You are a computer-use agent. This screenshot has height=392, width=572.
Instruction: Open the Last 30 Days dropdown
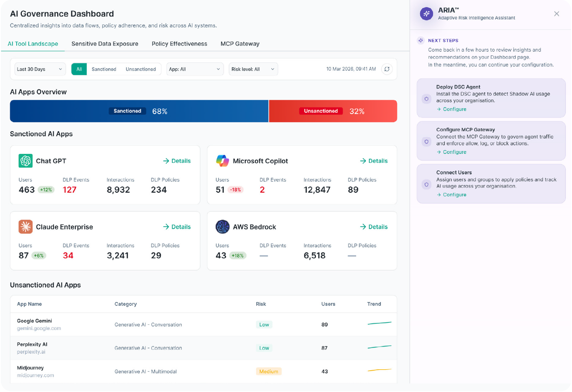pos(40,69)
